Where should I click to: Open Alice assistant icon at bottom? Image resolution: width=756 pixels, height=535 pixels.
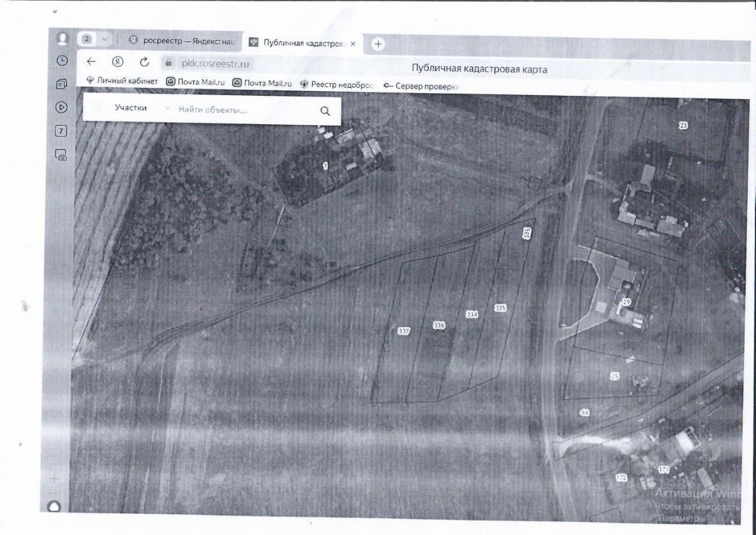click(x=54, y=506)
